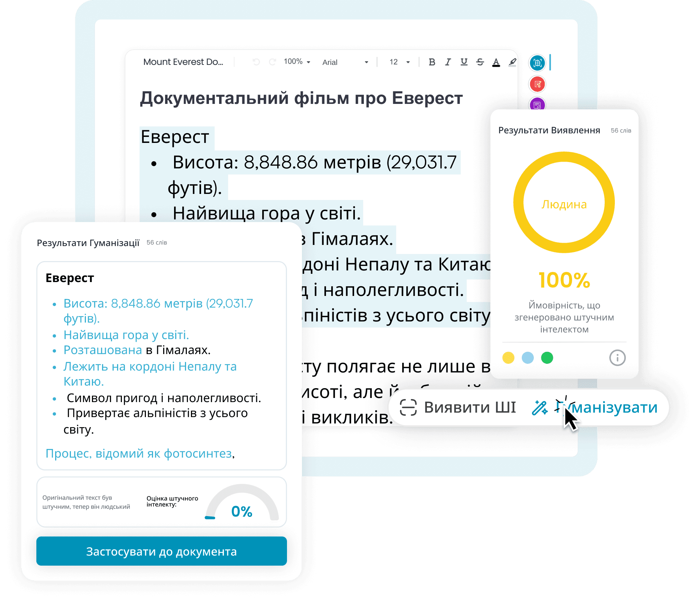Select the green legend dot
Screen dimensions: 700x602
[x=547, y=358]
